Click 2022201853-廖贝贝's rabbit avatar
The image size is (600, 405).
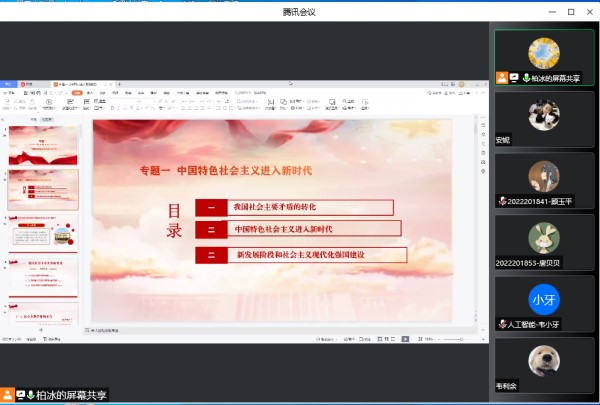(543, 237)
